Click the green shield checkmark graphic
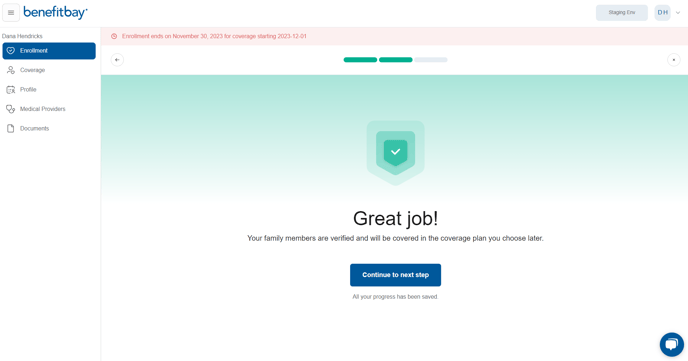The width and height of the screenshot is (688, 361). tap(395, 153)
